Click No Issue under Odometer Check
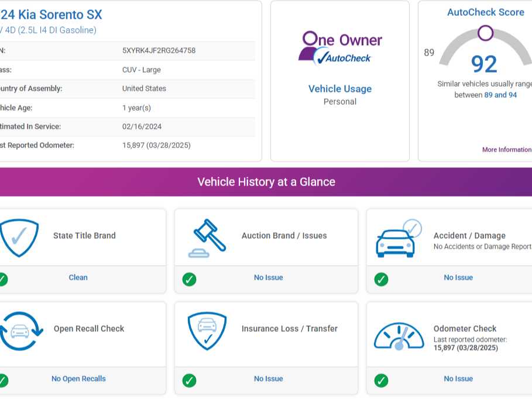 458,379
